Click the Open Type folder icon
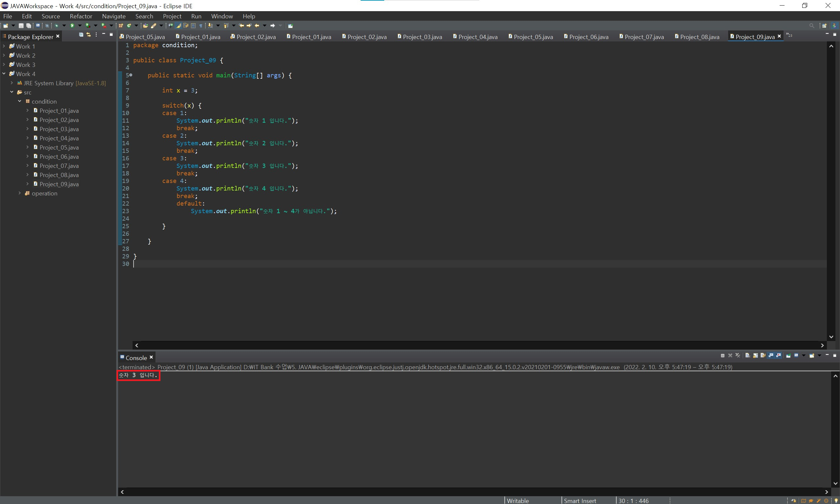840x504 pixels. (145, 26)
